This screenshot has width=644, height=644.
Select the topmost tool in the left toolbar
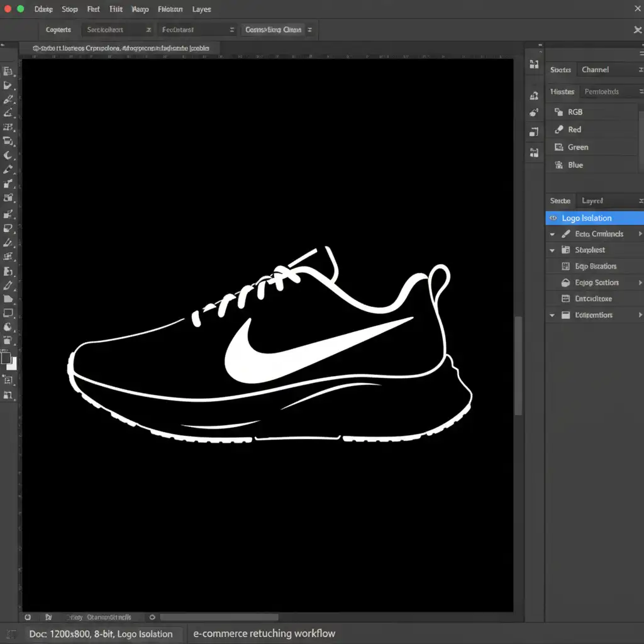click(8, 71)
